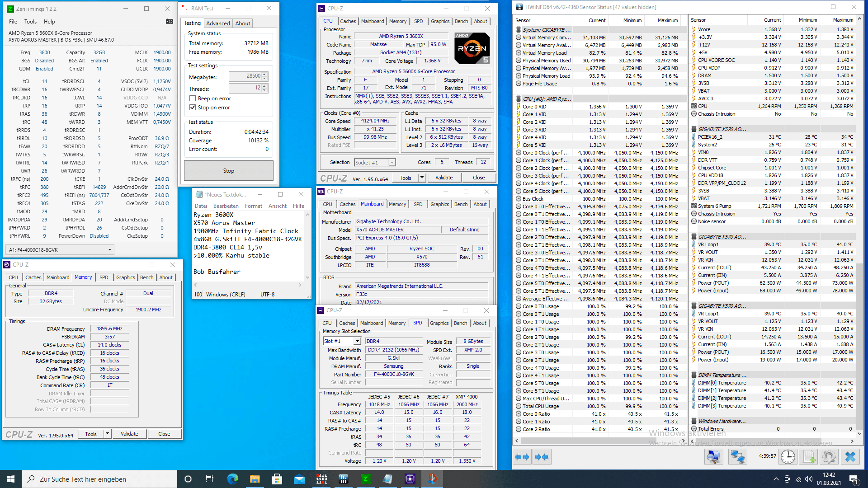
Task: Open Microsoft Edge from the taskbar
Action: coord(232,479)
